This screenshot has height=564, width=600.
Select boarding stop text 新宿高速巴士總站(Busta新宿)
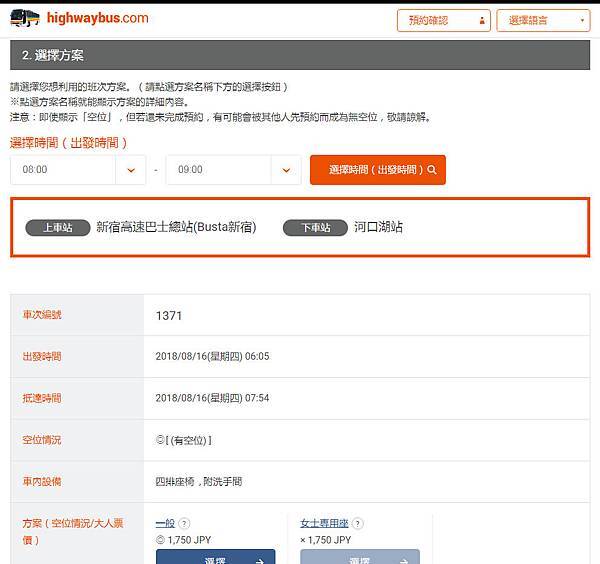[176, 227]
